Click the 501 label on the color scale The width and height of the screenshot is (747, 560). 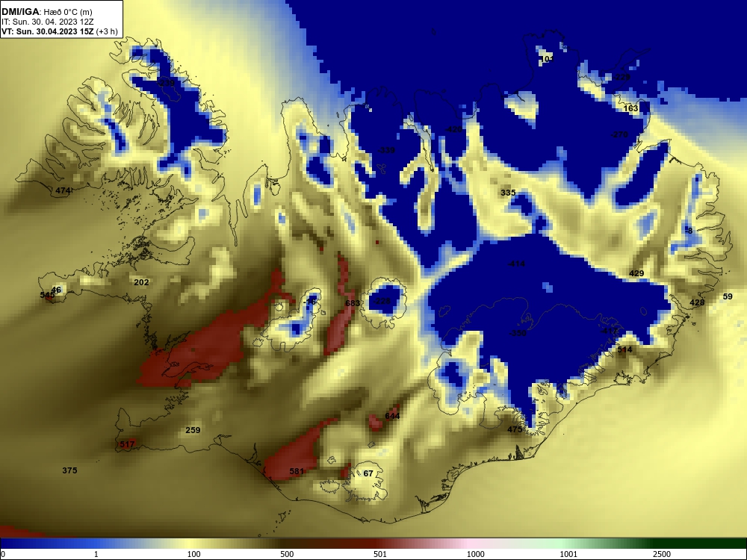[x=380, y=554]
